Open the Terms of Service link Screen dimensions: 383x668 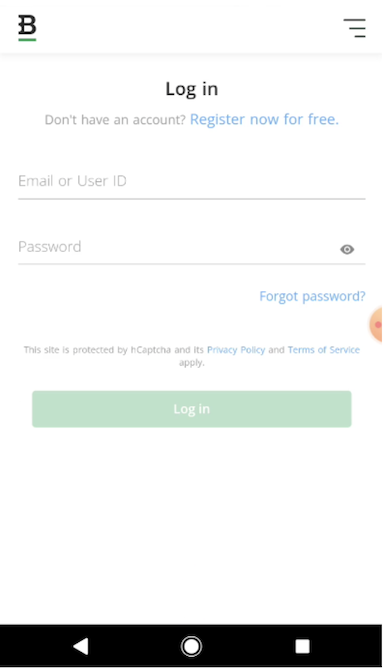click(324, 350)
